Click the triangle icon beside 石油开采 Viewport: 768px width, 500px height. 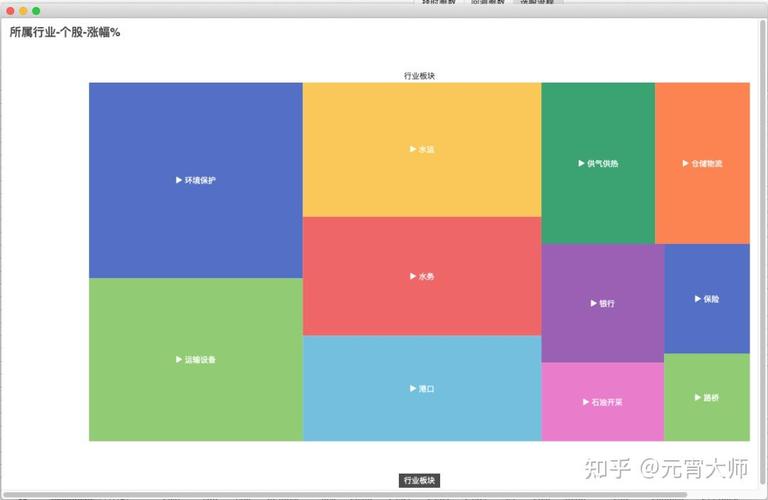pos(585,402)
